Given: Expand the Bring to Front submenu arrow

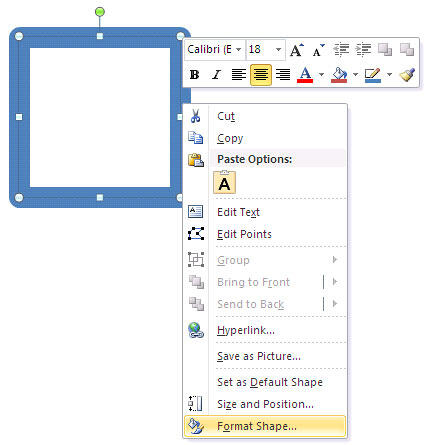Looking at the screenshot, I should (335, 282).
